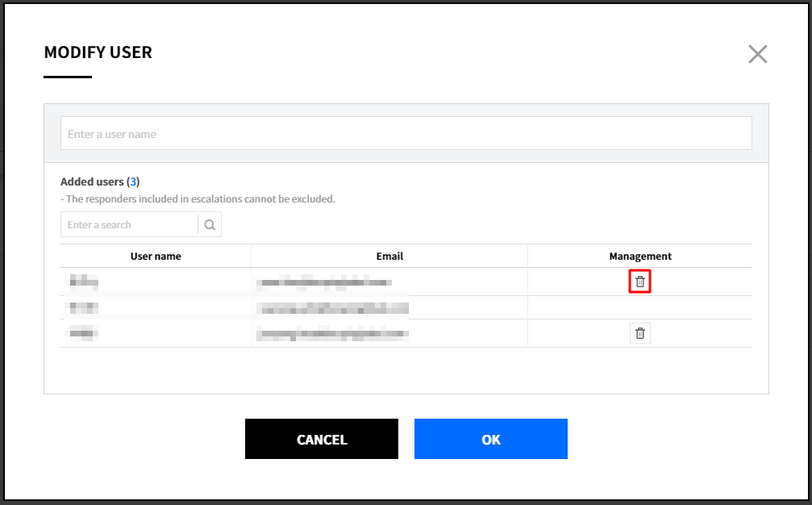Viewport: 812px width, 505px height.
Task: Close the Modify User dialog with X
Action: tap(757, 54)
